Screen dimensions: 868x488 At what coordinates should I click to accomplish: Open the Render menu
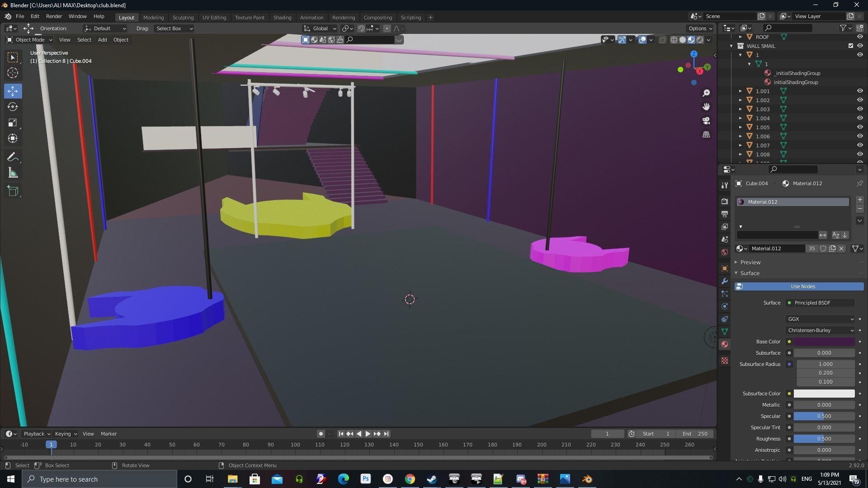pos(54,16)
